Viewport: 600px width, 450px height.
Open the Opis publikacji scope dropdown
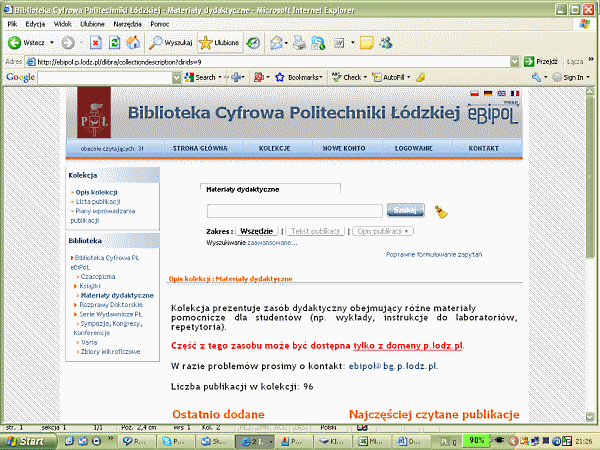click(x=383, y=231)
